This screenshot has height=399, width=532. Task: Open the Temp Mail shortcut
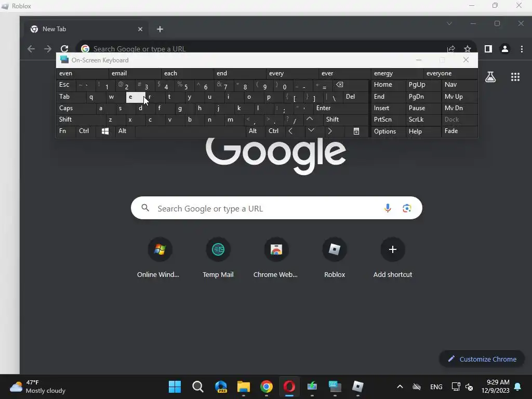pyautogui.click(x=218, y=258)
